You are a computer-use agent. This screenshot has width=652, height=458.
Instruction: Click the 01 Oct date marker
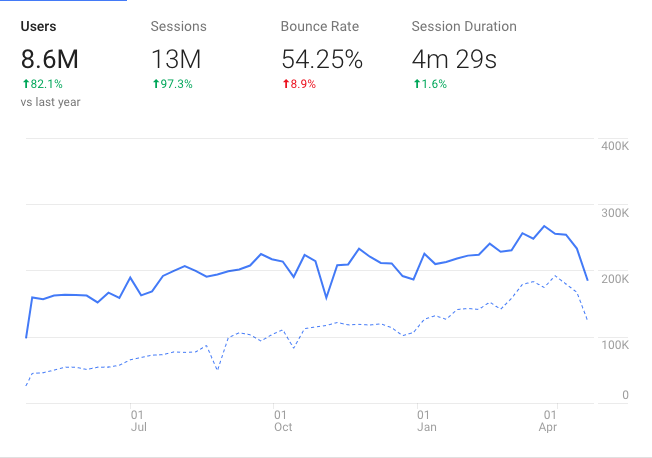282,420
